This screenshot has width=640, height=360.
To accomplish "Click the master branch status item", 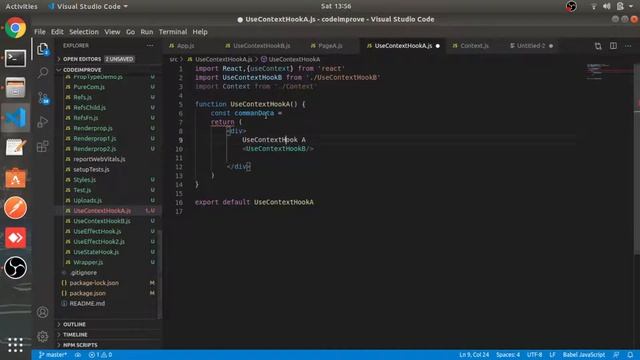I will pos(53,355).
